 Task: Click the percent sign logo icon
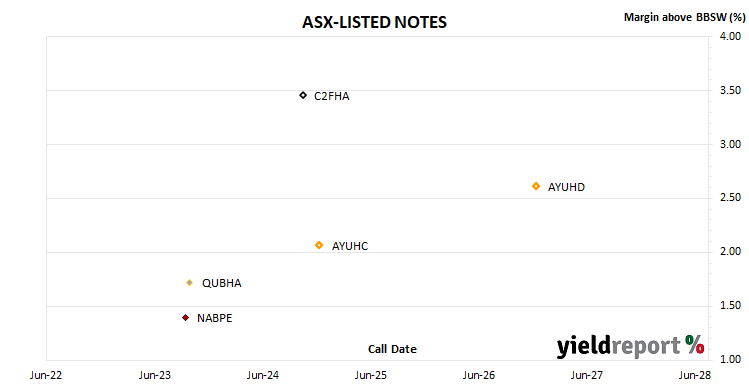coord(695,344)
